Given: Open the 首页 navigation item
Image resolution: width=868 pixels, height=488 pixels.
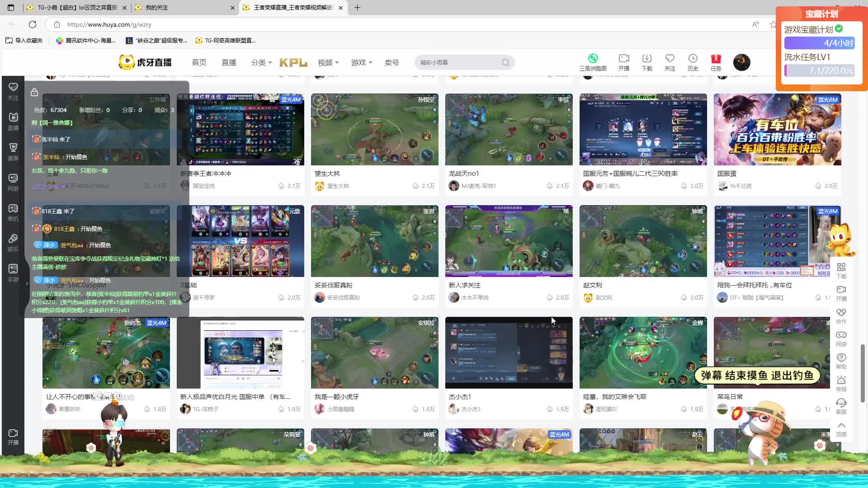Looking at the screenshot, I should pyautogui.click(x=199, y=63).
